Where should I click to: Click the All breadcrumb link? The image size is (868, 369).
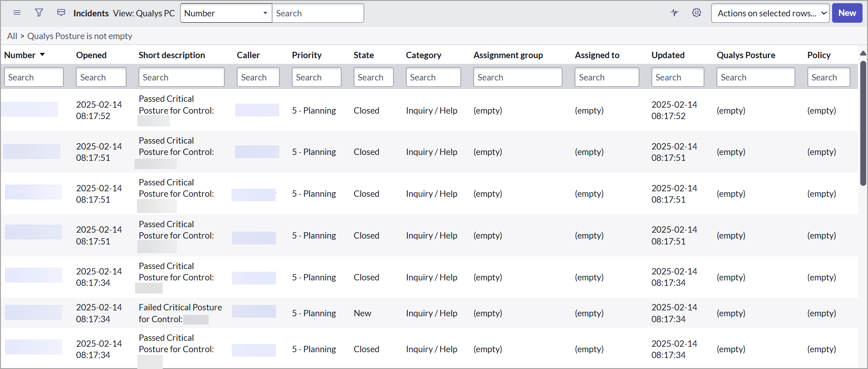click(x=12, y=36)
